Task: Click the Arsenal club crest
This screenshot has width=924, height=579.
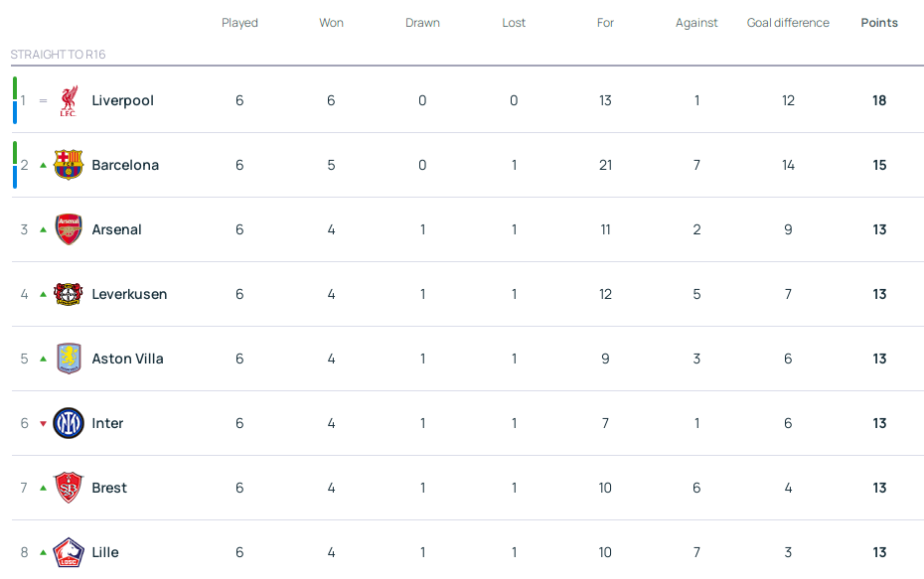Action: [69, 229]
